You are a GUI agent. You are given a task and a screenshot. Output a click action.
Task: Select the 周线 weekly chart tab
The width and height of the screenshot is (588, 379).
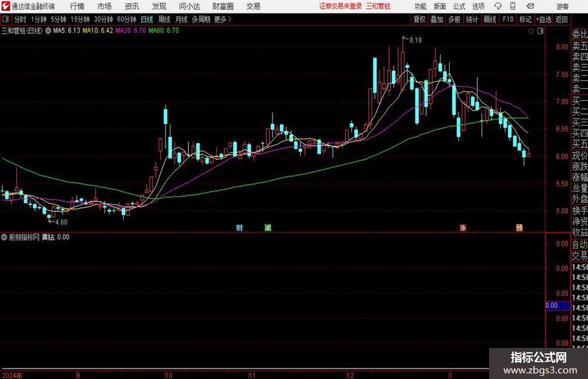164,19
